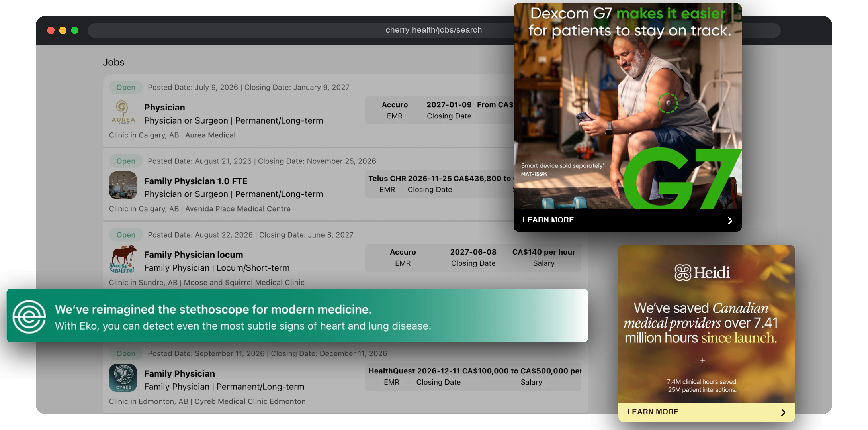Open the Physician job title at Aurea Medical
Screen dimensions: 868x430
pyautogui.click(x=164, y=107)
